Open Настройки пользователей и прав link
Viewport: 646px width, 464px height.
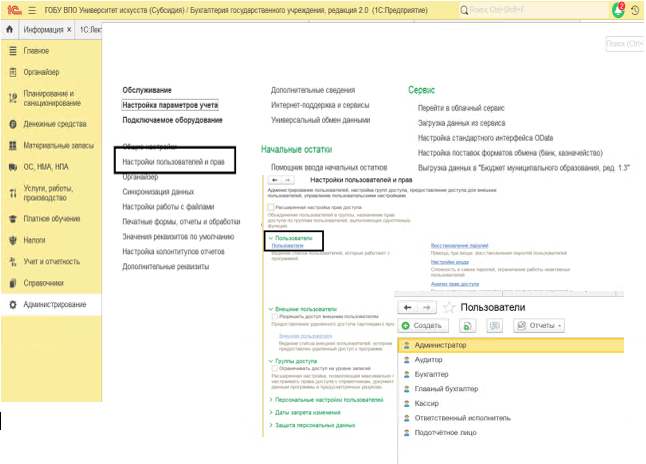173,162
